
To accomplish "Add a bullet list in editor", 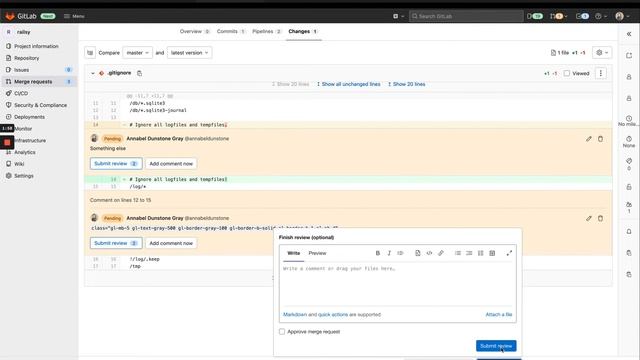I will (x=458, y=253).
